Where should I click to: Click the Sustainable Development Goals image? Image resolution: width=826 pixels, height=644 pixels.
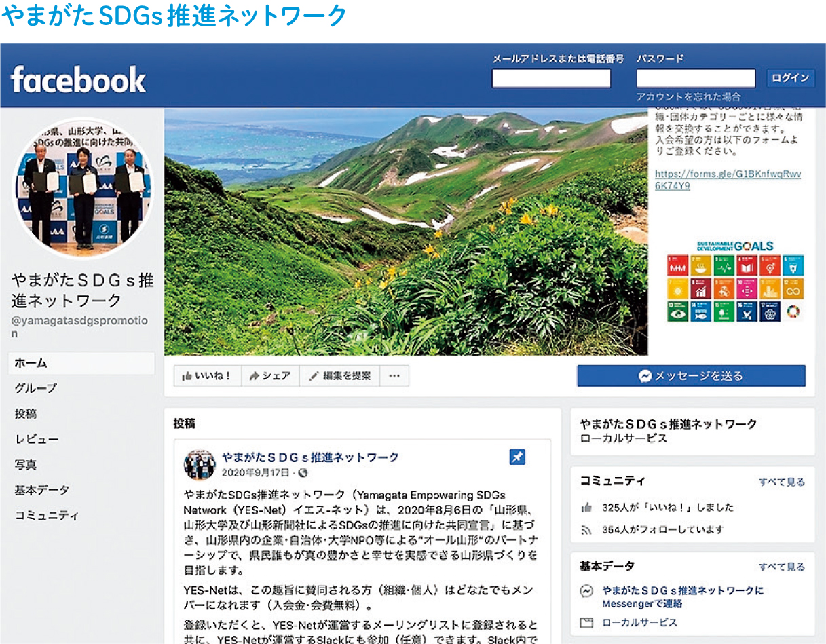pos(735,281)
